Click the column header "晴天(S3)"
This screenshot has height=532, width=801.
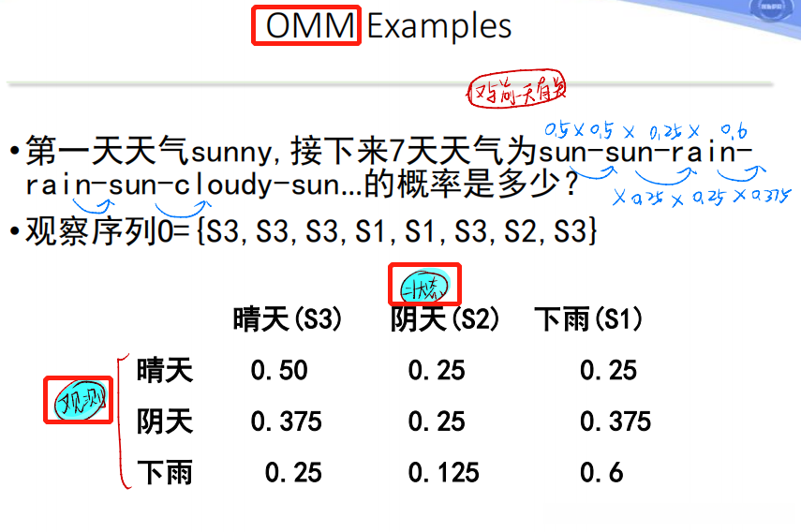click(x=288, y=319)
